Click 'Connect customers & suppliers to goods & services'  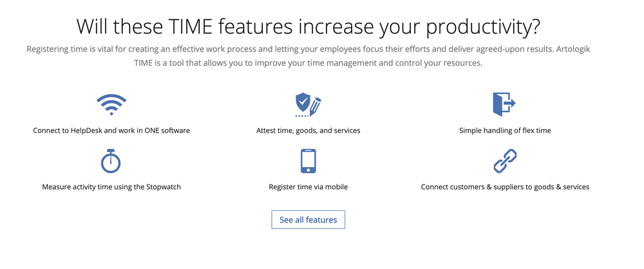click(x=505, y=187)
